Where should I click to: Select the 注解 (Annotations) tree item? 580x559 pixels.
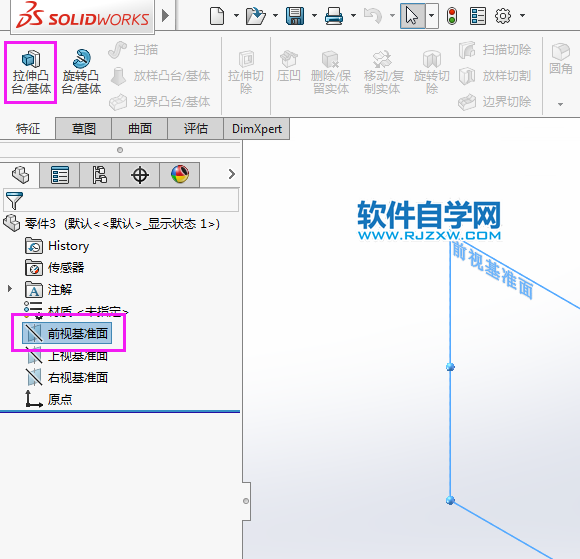[x=48, y=289]
